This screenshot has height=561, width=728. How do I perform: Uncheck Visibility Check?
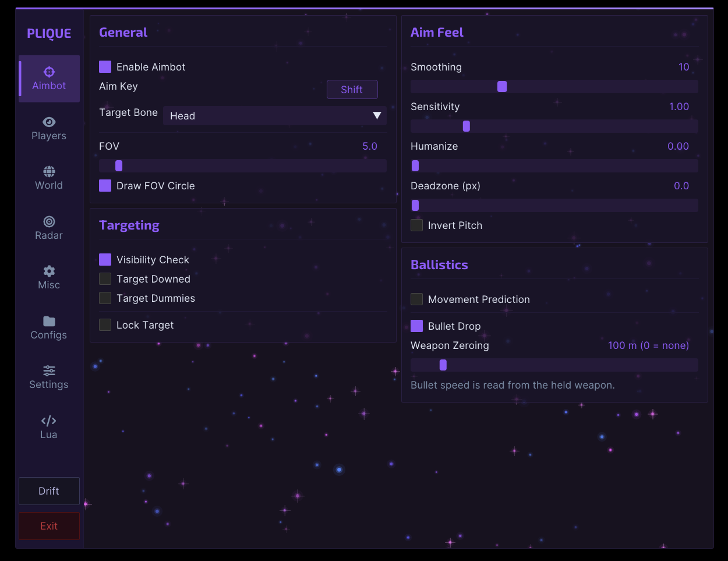click(105, 259)
